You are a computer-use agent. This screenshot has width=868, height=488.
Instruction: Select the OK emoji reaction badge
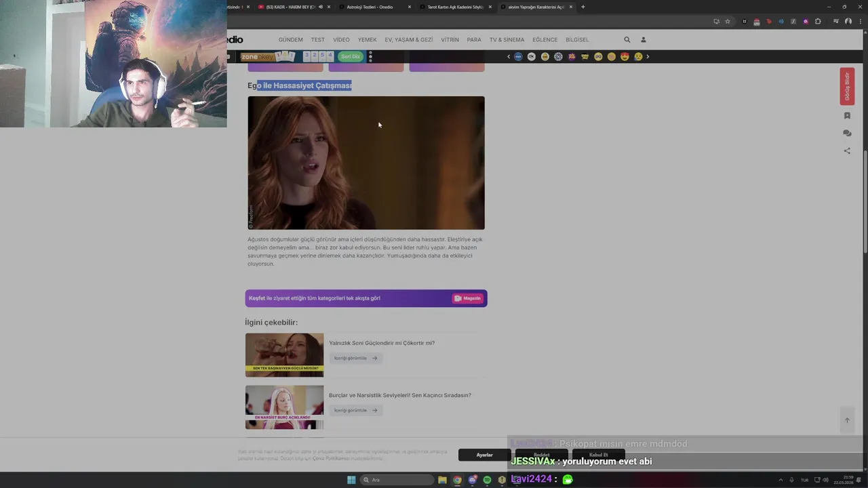[532, 57]
